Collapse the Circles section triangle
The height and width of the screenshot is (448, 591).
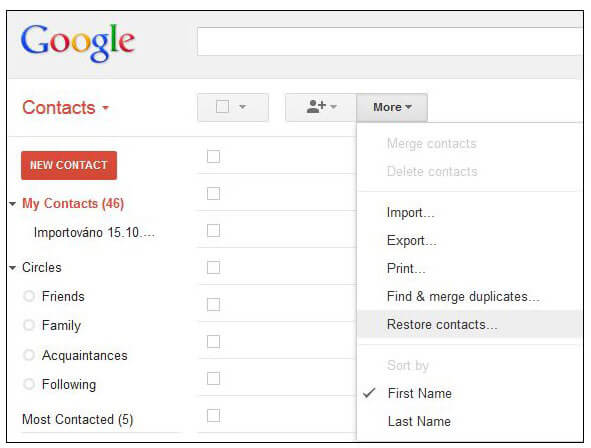12,268
